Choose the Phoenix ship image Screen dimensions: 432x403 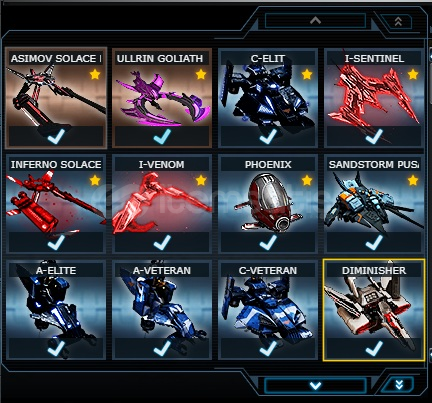(x=268, y=204)
